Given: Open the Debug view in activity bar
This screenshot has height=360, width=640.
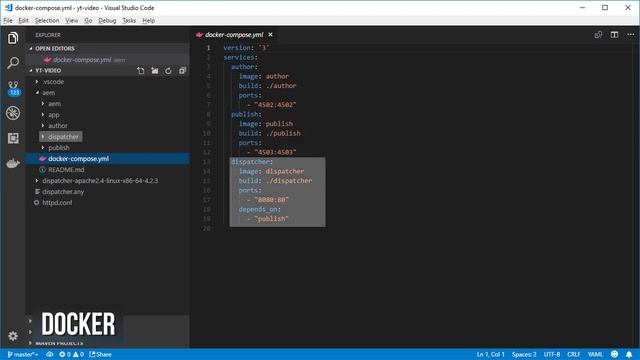Looking at the screenshot, I should 13,113.
